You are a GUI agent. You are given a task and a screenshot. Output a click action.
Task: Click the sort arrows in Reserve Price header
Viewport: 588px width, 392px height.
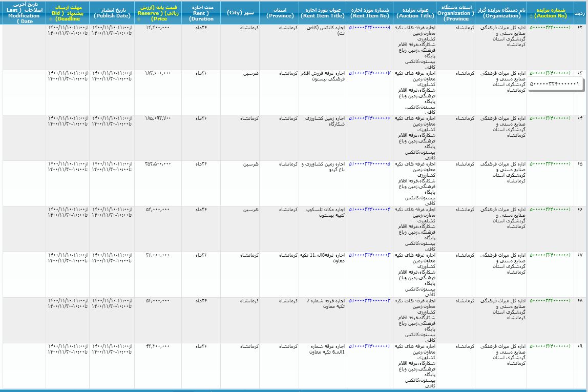click(140, 19)
